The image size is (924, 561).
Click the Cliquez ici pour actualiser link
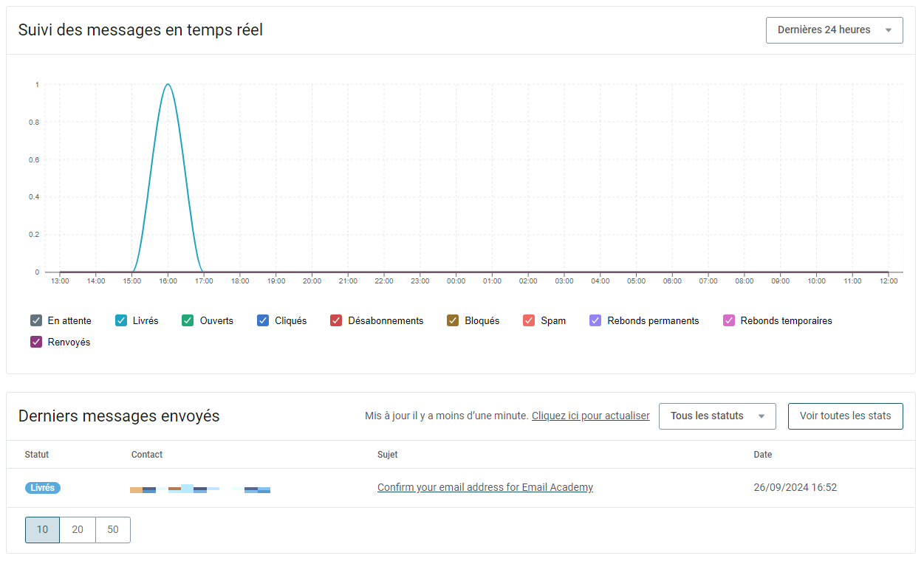point(591,416)
